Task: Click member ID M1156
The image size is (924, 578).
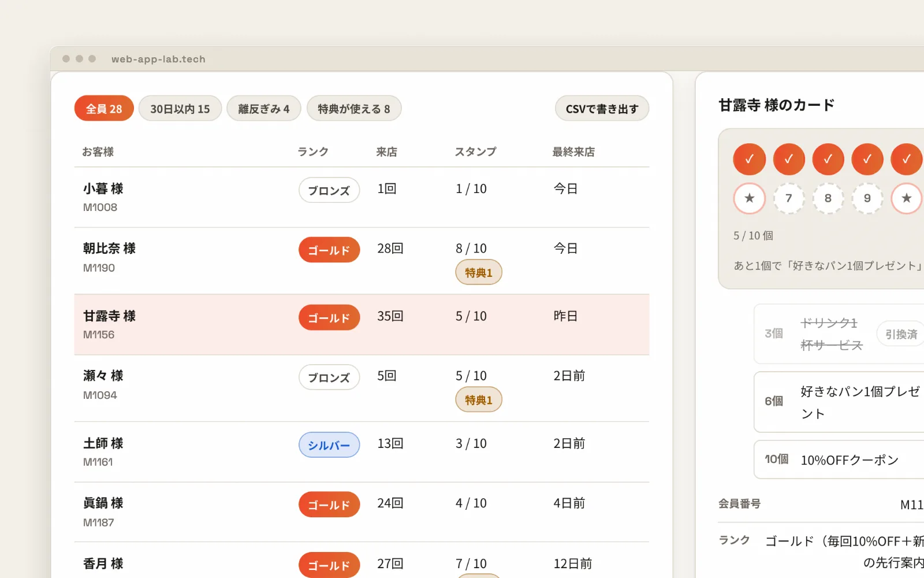Action: (99, 335)
